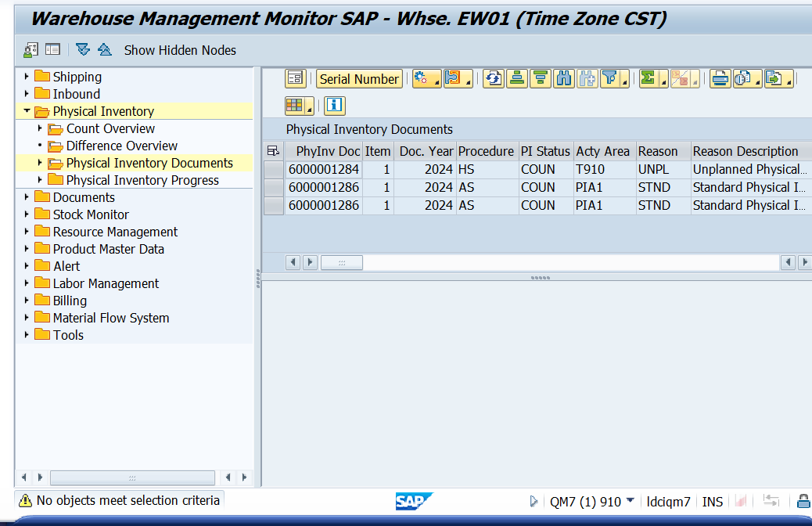
Task: Open the filter options dropdown arrow
Action: click(624, 82)
